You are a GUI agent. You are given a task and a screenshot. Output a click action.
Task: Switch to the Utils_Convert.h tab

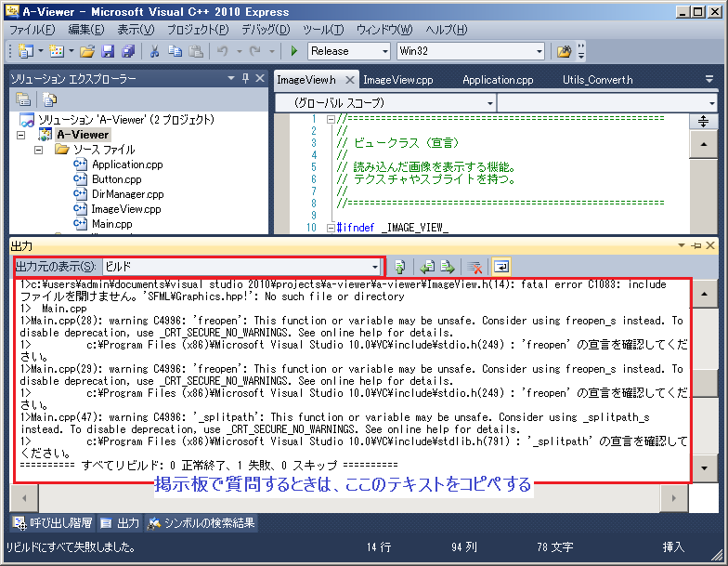(x=598, y=80)
